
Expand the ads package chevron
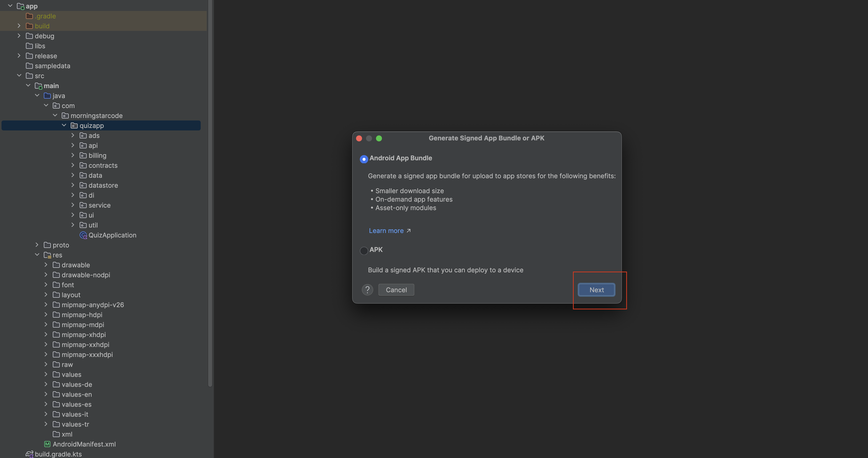pos(73,135)
